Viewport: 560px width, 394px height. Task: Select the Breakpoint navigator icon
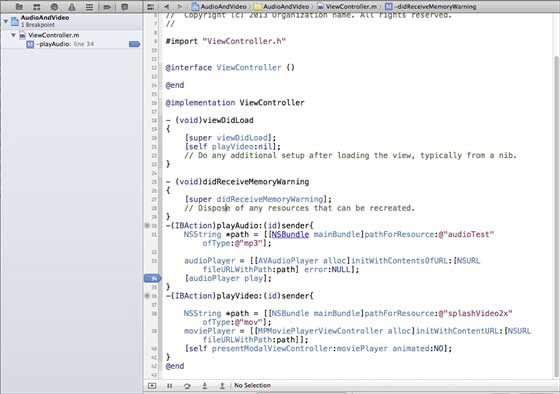(x=107, y=6)
